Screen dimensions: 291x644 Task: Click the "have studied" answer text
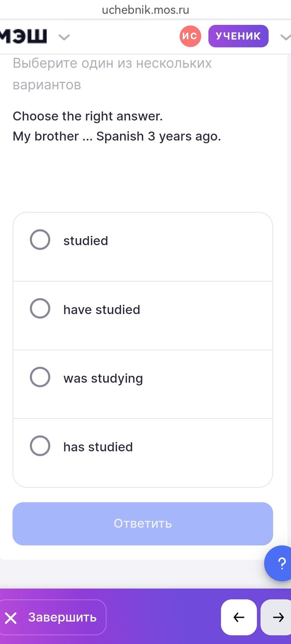[102, 310]
